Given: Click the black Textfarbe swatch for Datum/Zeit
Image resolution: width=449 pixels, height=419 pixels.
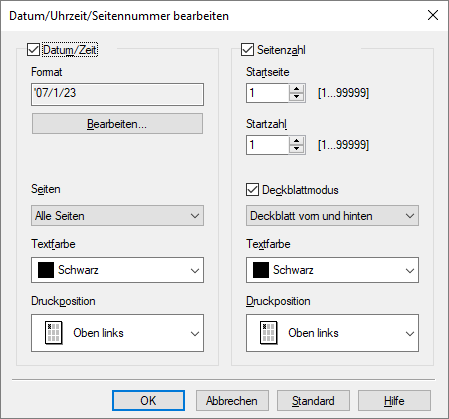Looking at the screenshot, I should [x=46, y=270].
